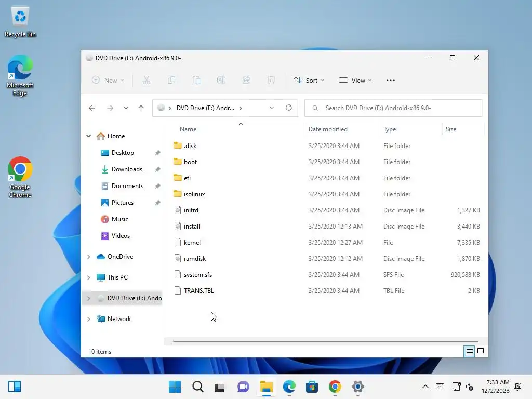
Task: Click the Share icon in toolbar
Action: [x=246, y=81]
